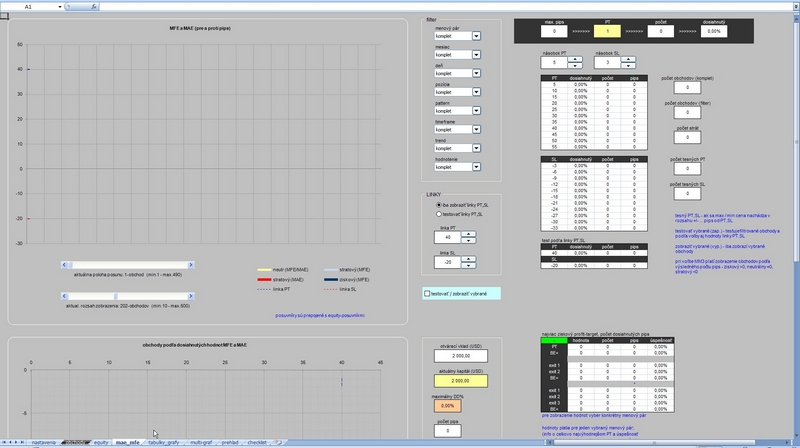Viewport: 800px width, 448px height.
Task: Switch to the checklist sheet tab
Action: [257, 442]
